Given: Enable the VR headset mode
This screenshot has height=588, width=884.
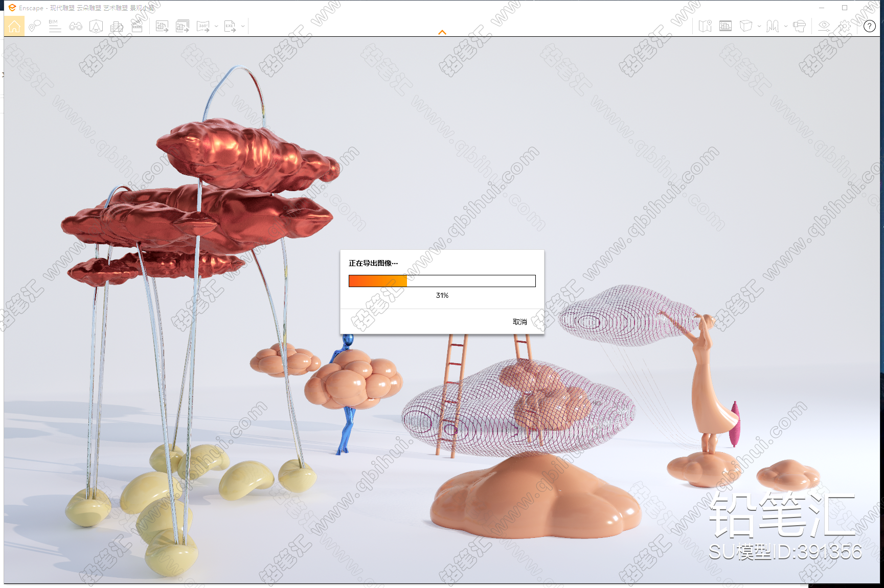Looking at the screenshot, I should [799, 26].
